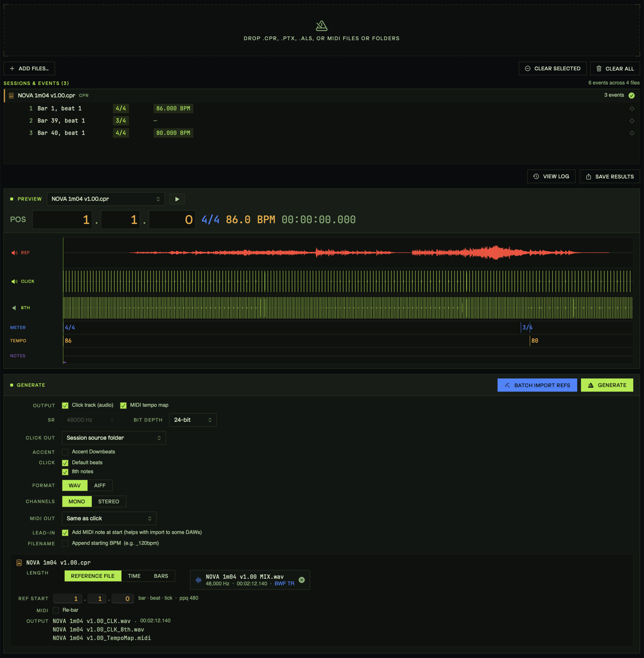Open the 48000 Hz sample rate dropdown

(x=90, y=420)
